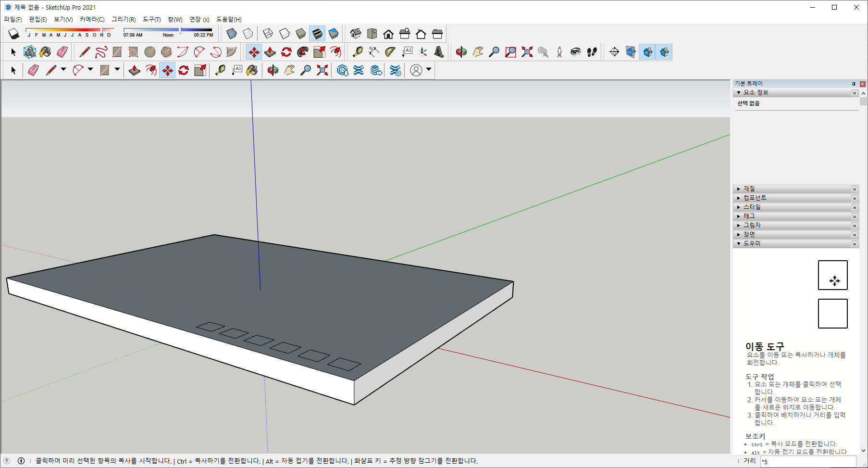The image size is (868, 468).
Task: Toggle Show/Hide Shadows button
Action: coord(13,34)
